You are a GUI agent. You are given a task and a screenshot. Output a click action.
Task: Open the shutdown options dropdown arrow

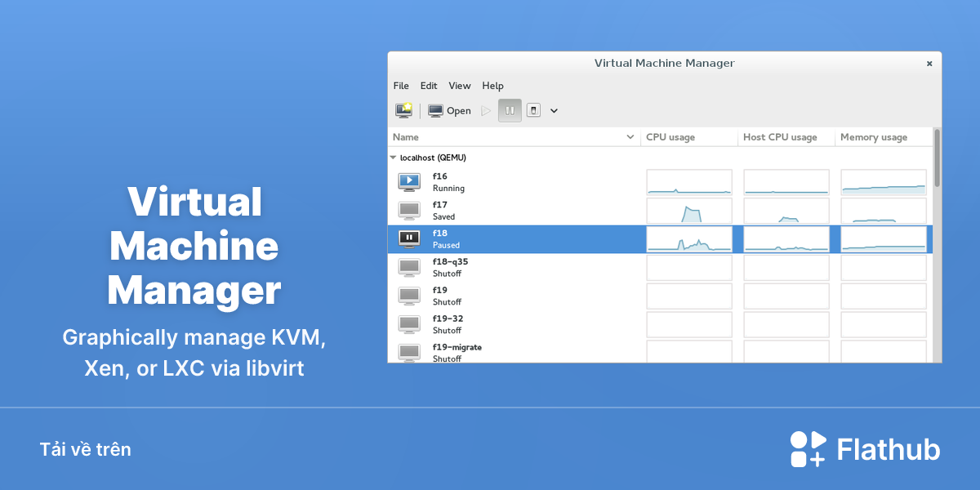554,111
